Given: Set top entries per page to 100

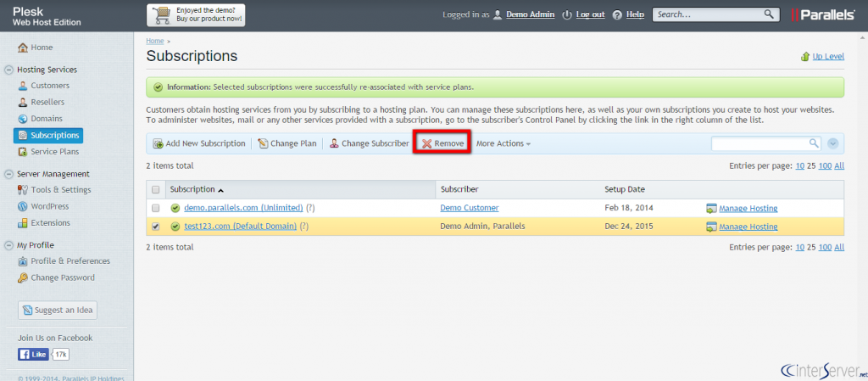Looking at the screenshot, I should coord(825,165).
